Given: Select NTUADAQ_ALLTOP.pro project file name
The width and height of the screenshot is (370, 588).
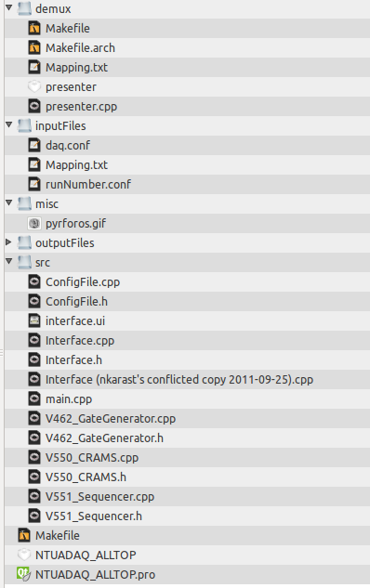Looking at the screenshot, I should point(96,575).
